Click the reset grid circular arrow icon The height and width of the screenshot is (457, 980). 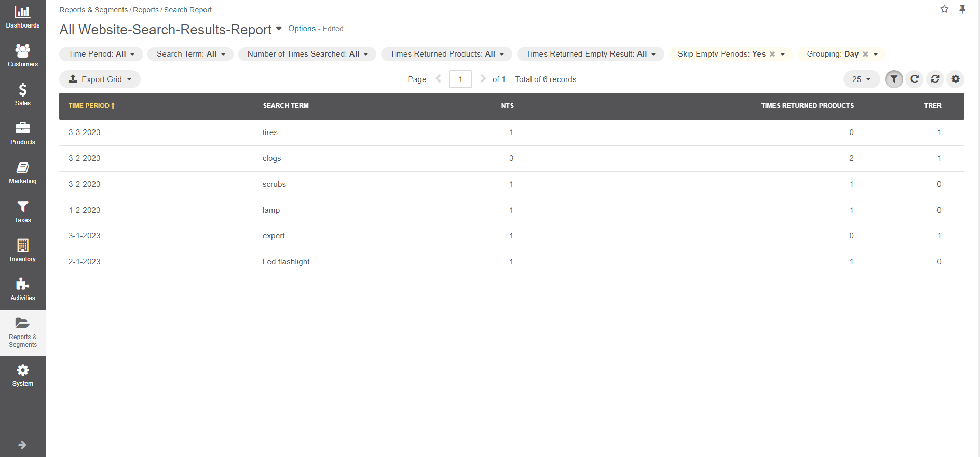point(914,79)
